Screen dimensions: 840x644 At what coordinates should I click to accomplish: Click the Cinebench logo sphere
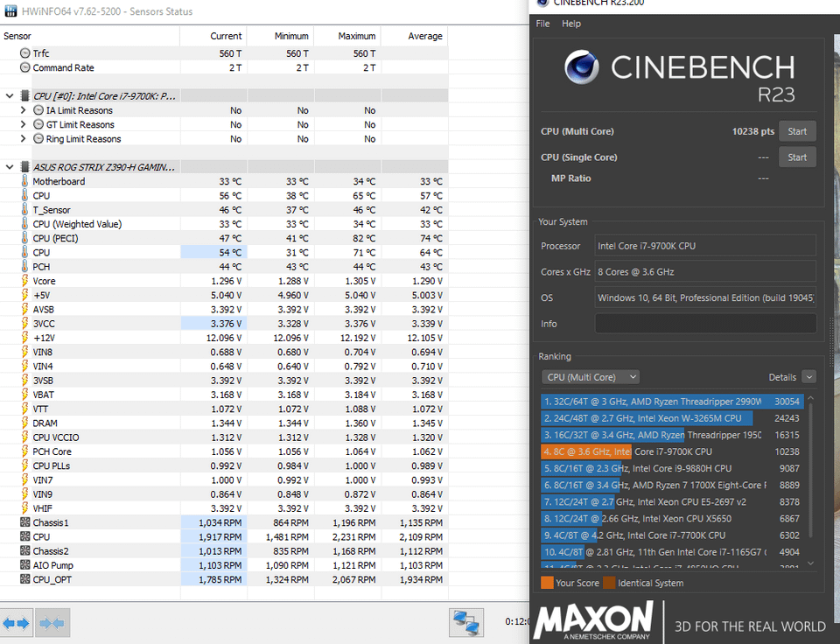[x=582, y=67]
